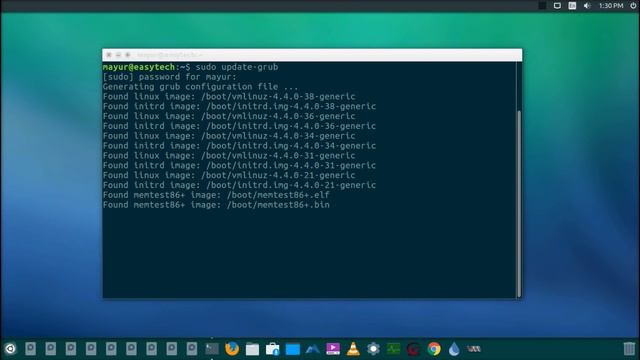This screenshot has width=640, height=360.
Task: Open the Software store bag icon
Action: pos(272,349)
